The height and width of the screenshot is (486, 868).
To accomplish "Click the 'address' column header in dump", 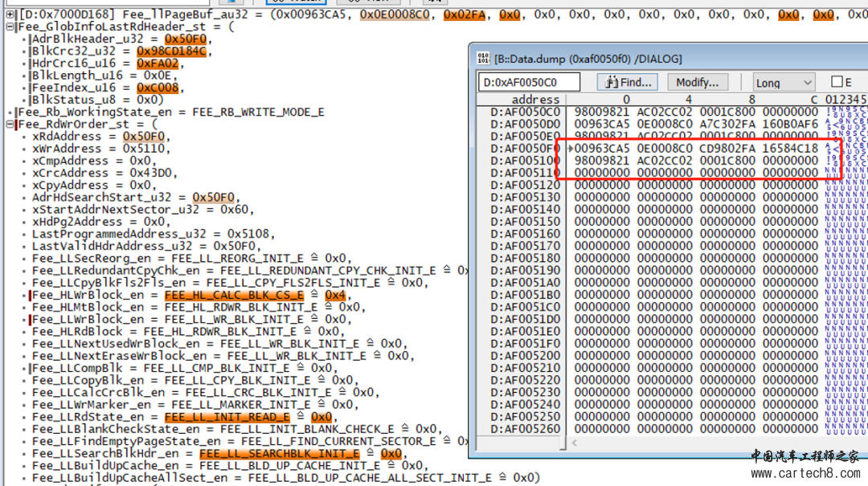I will click(x=535, y=99).
